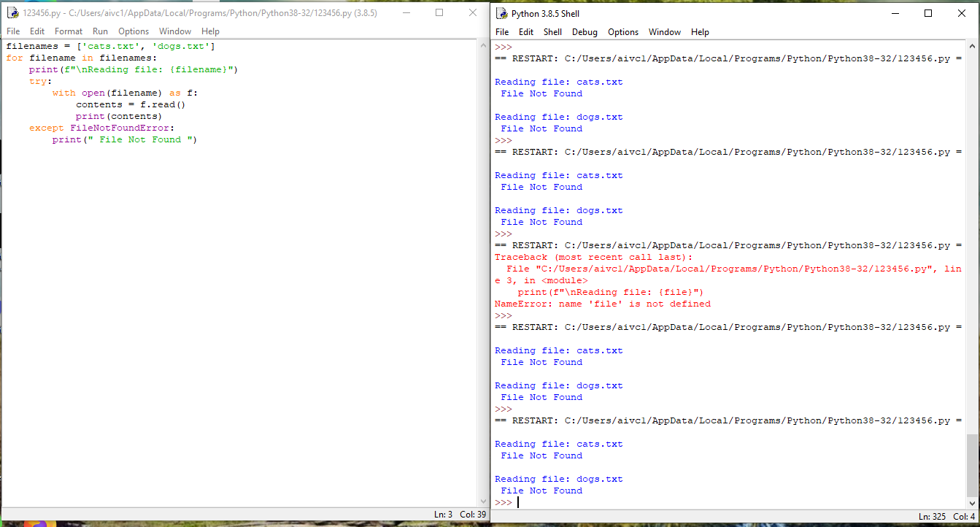
Task: Open the Format menu in the editor window
Action: point(69,31)
